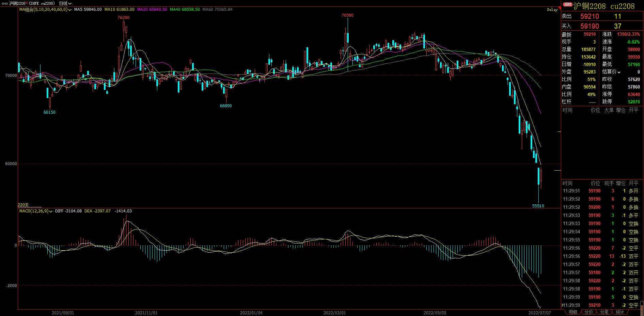Click the 70000 price axis label
The width and height of the screenshot is (644, 316).
pos(11,76)
